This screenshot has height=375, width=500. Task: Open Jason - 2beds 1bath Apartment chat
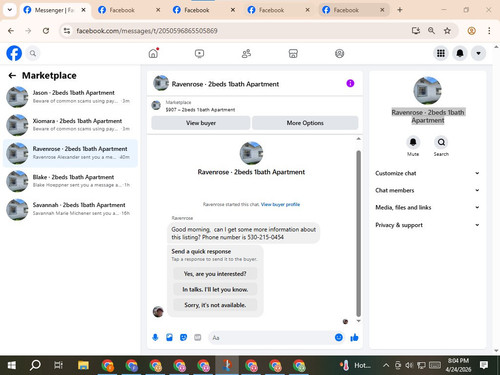click(70, 97)
